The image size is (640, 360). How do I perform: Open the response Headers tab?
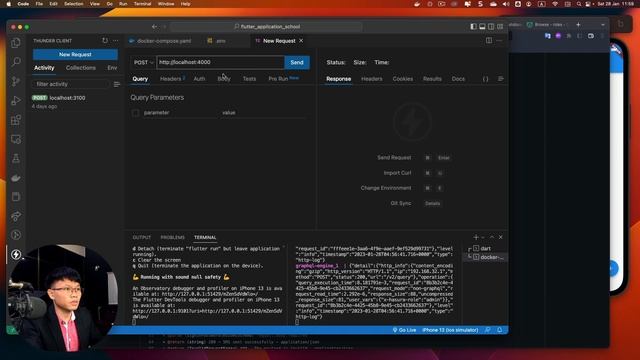[x=372, y=79]
